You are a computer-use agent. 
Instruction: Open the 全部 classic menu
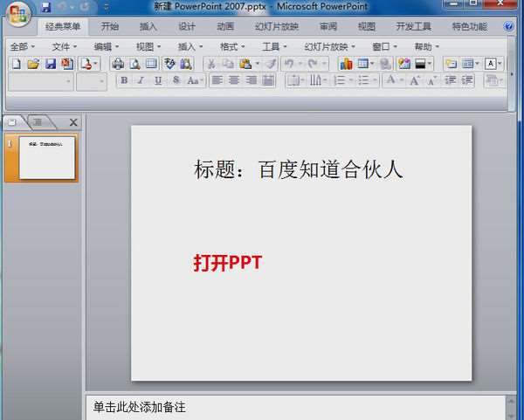23,47
